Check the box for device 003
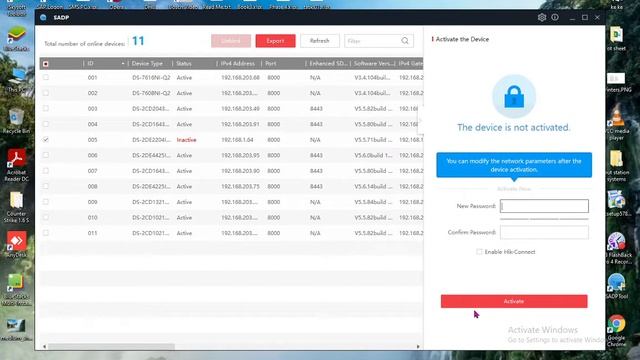 tap(46, 108)
